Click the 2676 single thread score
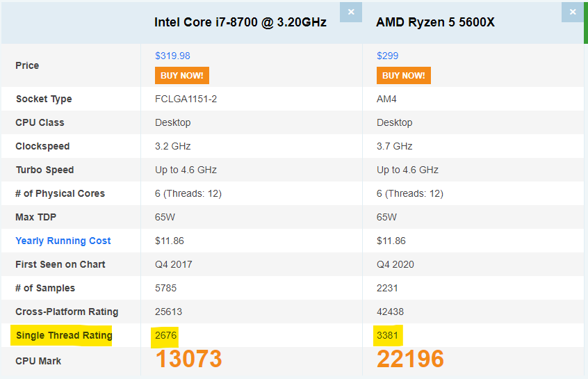Image resolution: width=588 pixels, height=379 pixels. 165,335
